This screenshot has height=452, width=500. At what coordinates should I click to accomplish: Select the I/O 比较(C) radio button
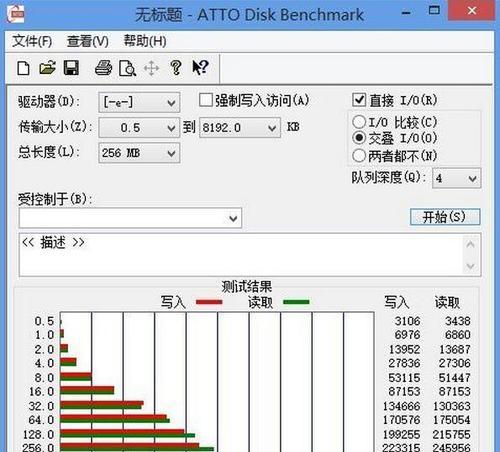pos(359,122)
